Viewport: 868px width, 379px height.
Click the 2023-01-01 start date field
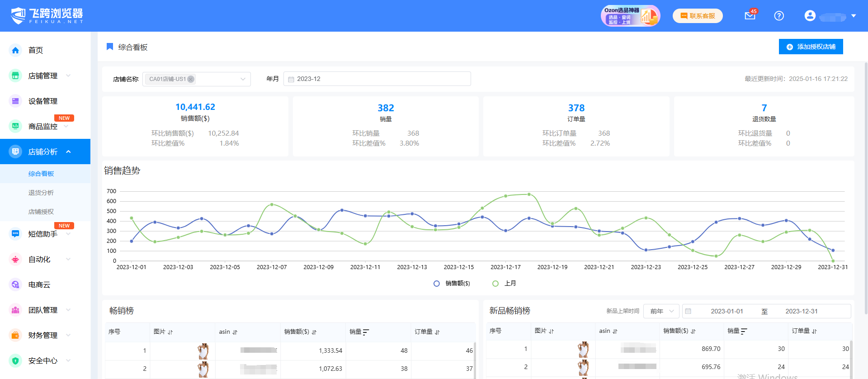coord(726,311)
